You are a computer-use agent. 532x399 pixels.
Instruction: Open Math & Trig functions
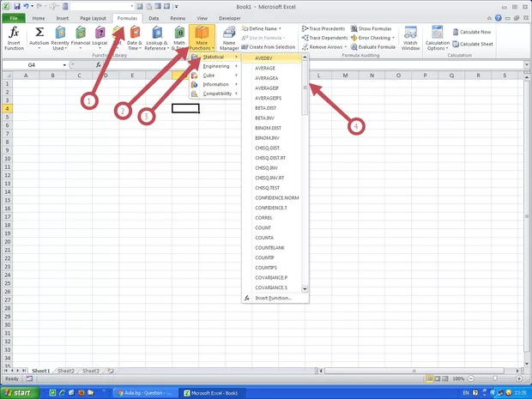coord(178,37)
